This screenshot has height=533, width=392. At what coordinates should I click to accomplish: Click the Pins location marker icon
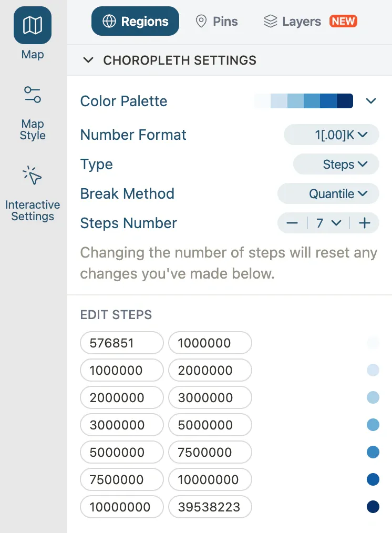(201, 22)
